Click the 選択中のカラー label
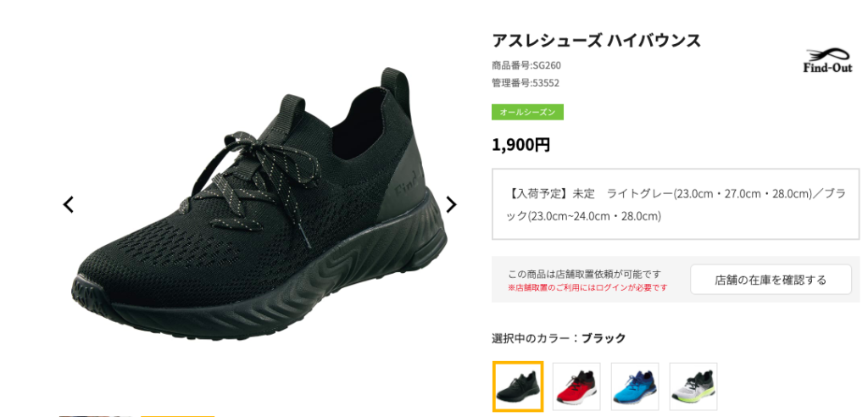The image size is (868, 417). pos(536,338)
